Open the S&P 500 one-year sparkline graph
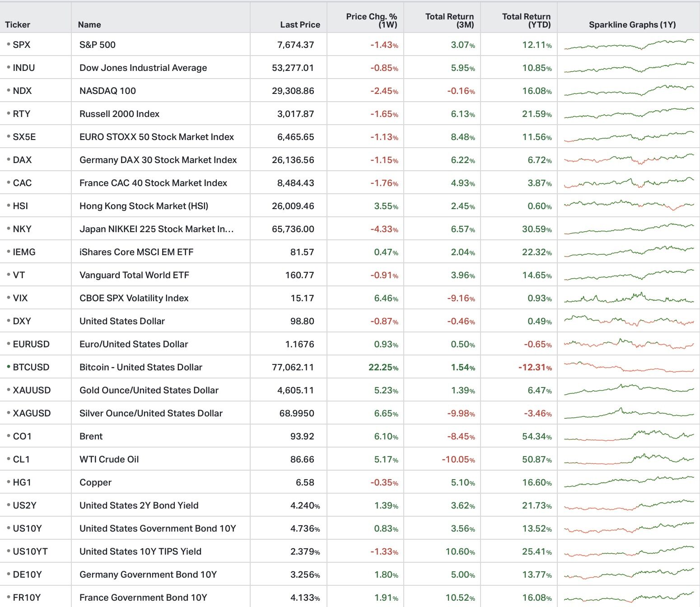Screen dimensions: 700x607 point(629,44)
